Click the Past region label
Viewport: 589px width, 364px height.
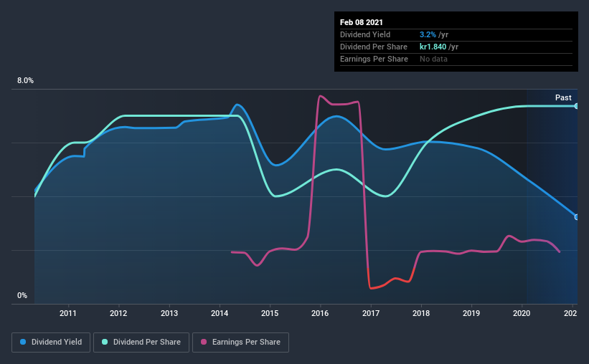click(x=563, y=97)
